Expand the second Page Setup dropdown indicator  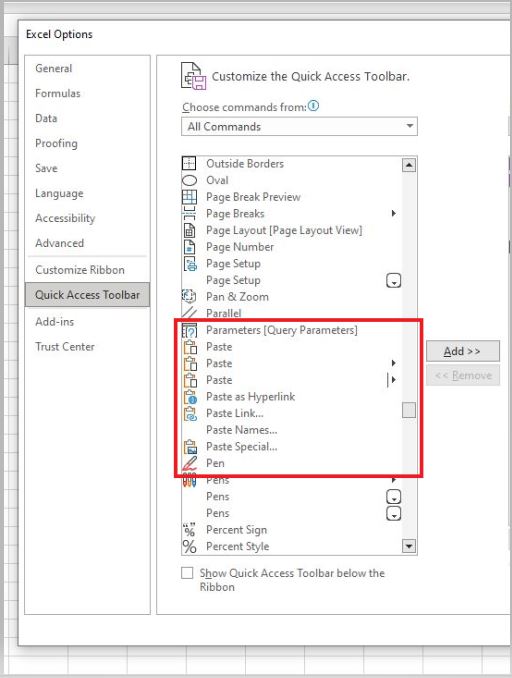[394, 281]
